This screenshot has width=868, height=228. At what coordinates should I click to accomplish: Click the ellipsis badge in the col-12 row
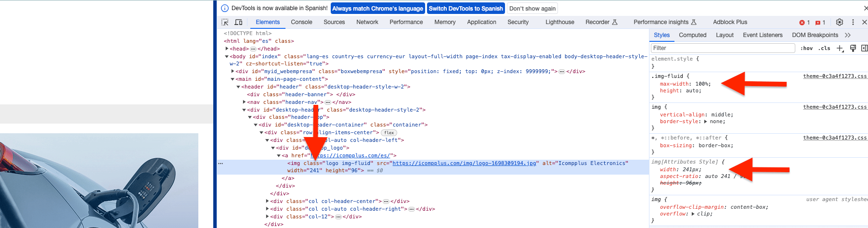338,217
